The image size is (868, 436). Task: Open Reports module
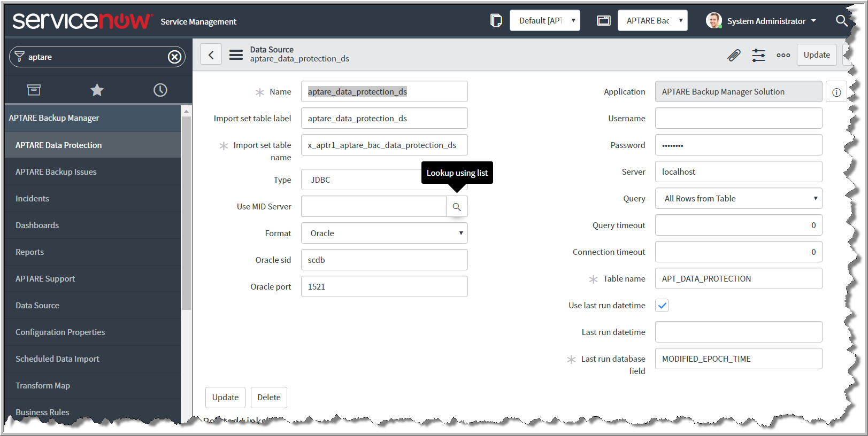pos(93,252)
